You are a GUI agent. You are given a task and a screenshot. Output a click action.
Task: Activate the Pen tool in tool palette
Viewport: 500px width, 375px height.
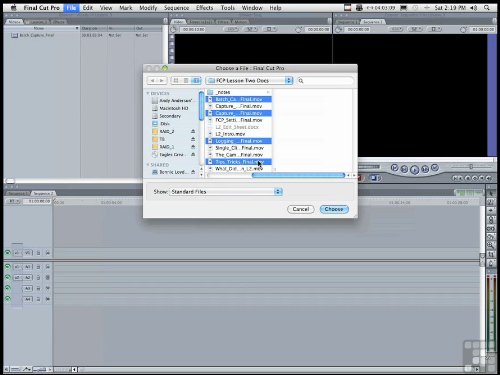point(491,263)
